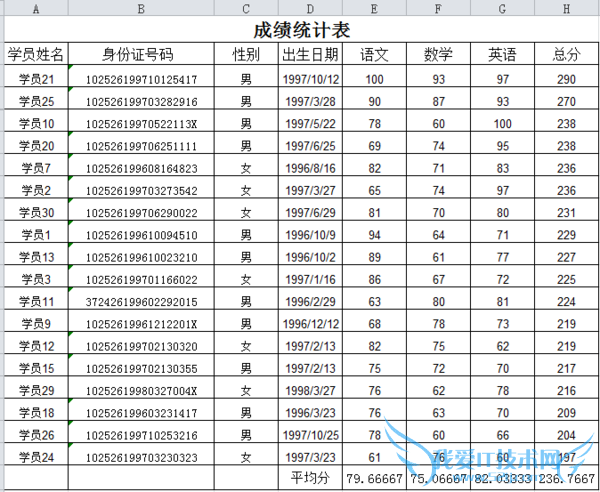
Task: Click the 平均分 label cell
Action: click(x=310, y=477)
